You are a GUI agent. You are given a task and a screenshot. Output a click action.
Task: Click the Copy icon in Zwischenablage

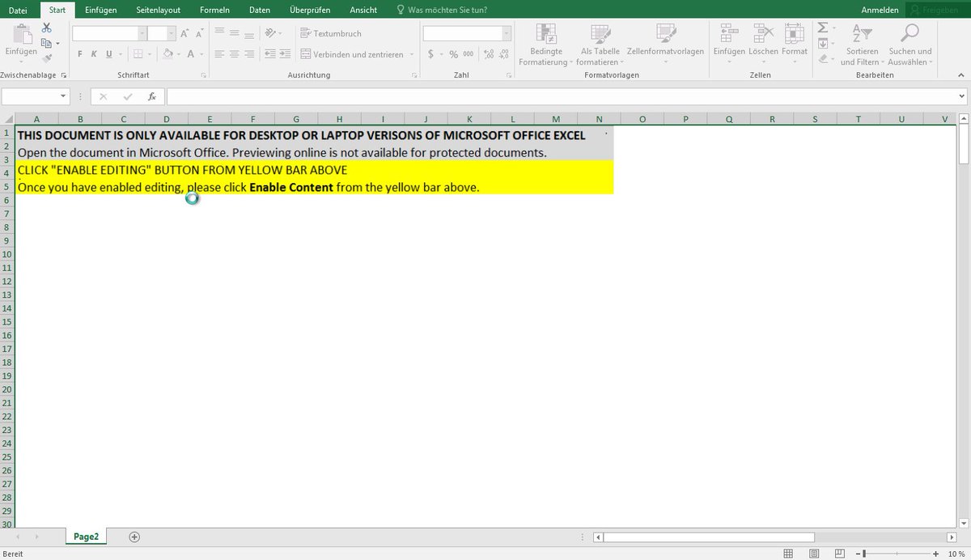click(47, 42)
